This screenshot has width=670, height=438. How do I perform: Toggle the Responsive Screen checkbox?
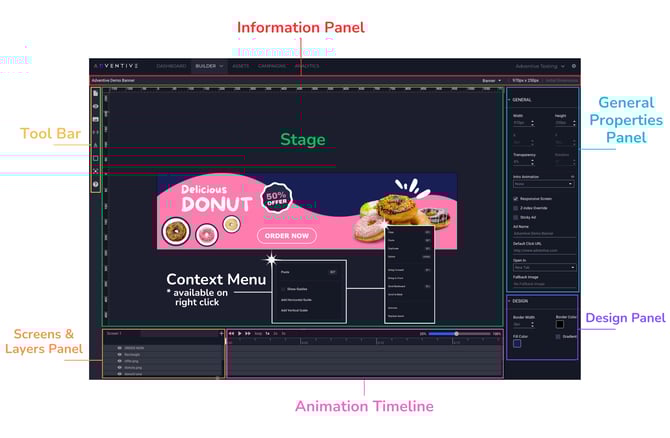point(515,199)
